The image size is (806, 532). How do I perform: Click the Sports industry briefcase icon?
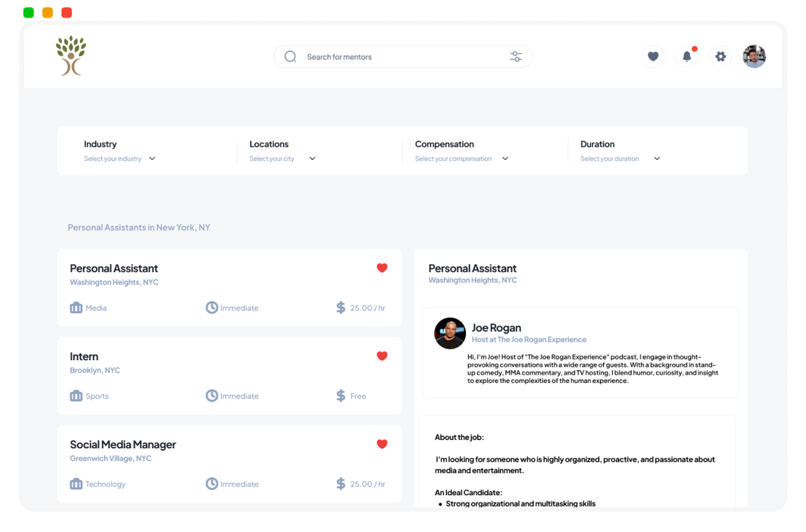tap(76, 396)
